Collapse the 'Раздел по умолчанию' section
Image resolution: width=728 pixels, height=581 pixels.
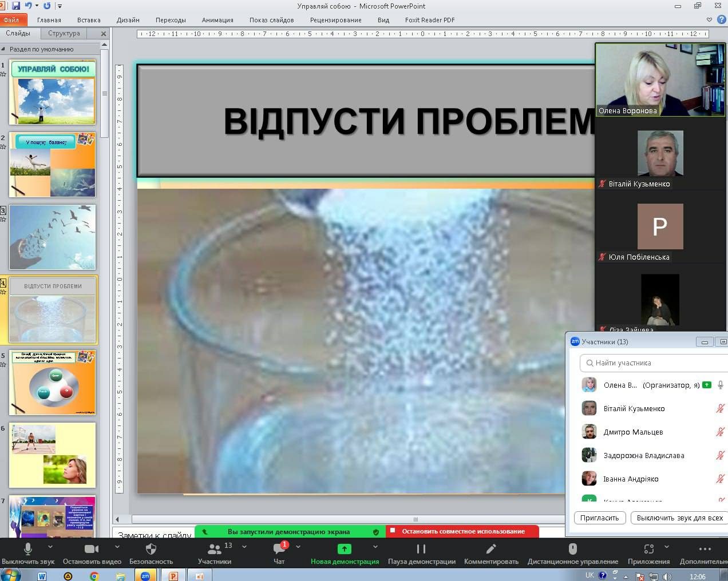4,49
